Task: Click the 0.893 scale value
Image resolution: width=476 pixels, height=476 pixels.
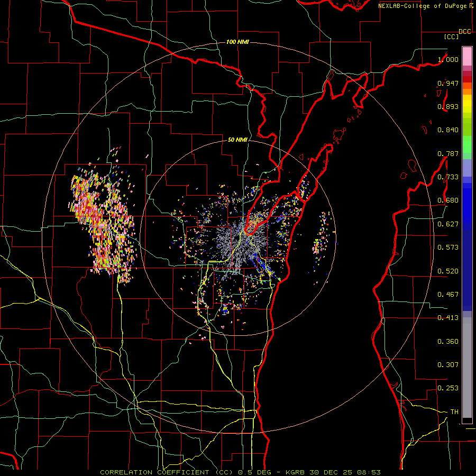Action: [x=448, y=106]
